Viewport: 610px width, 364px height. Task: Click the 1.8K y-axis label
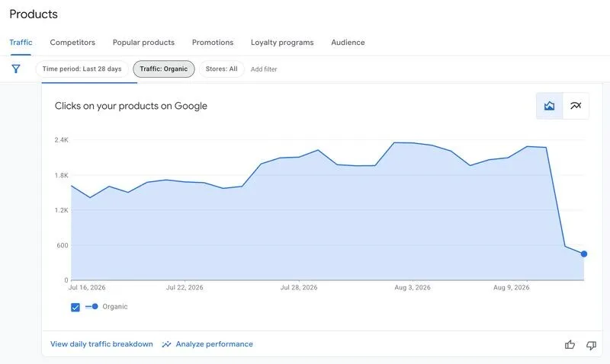pyautogui.click(x=62, y=176)
